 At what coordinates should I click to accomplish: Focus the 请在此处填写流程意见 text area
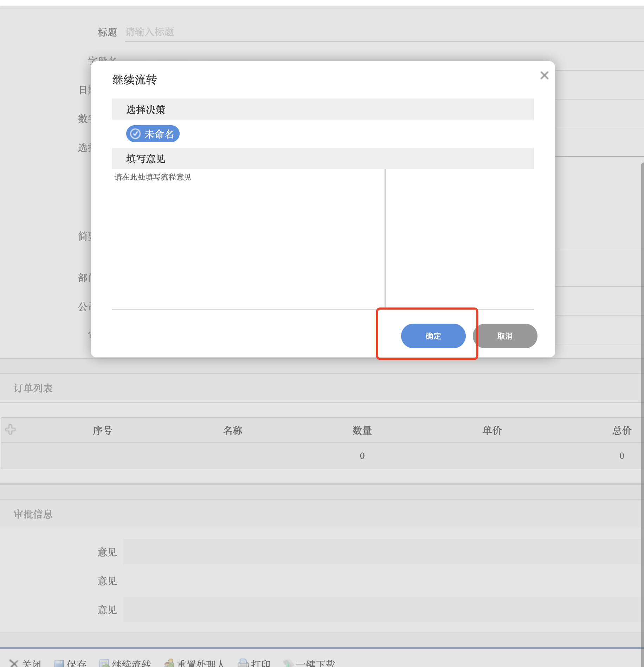pyautogui.click(x=249, y=239)
